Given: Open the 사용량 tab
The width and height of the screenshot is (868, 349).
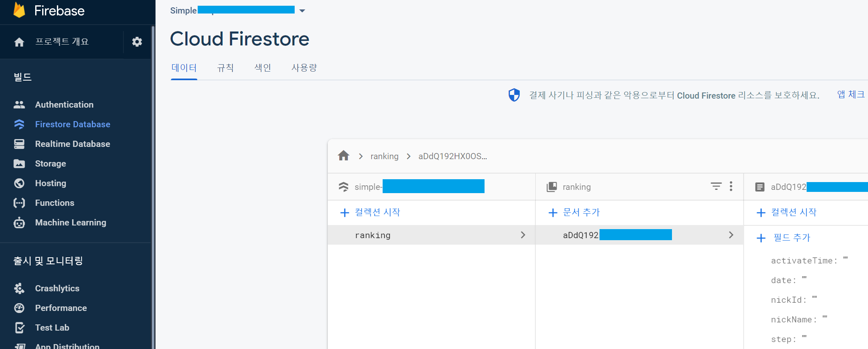Looking at the screenshot, I should pos(304,68).
